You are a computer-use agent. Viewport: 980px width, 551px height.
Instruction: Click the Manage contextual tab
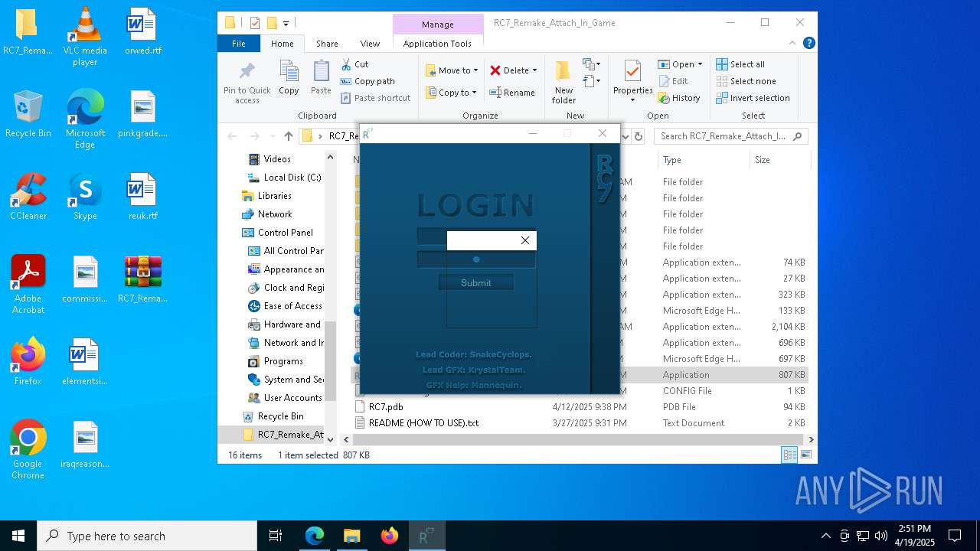[x=437, y=24]
